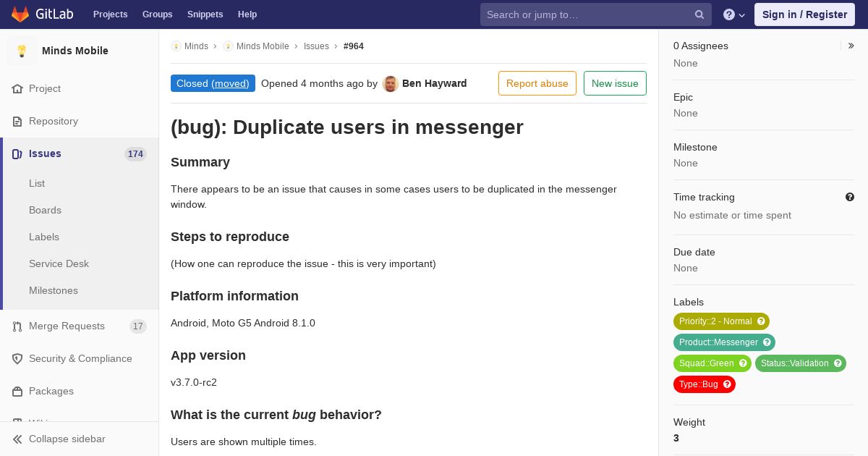
Task: Click help icon on Type::Bug label
Action: (x=727, y=384)
